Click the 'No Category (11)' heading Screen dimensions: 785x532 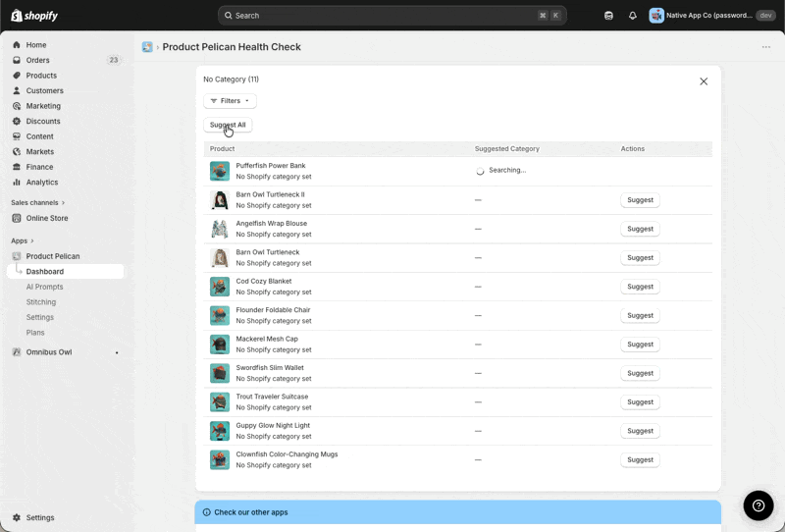click(x=231, y=80)
